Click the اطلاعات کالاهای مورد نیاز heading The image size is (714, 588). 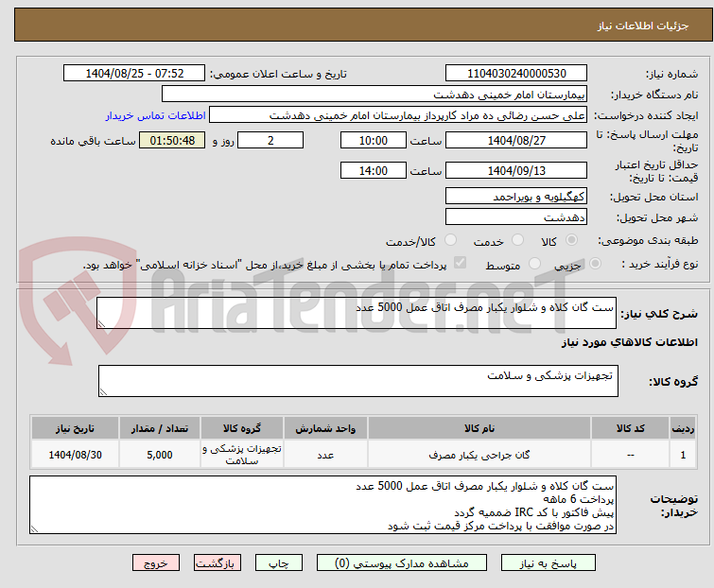click(x=629, y=342)
